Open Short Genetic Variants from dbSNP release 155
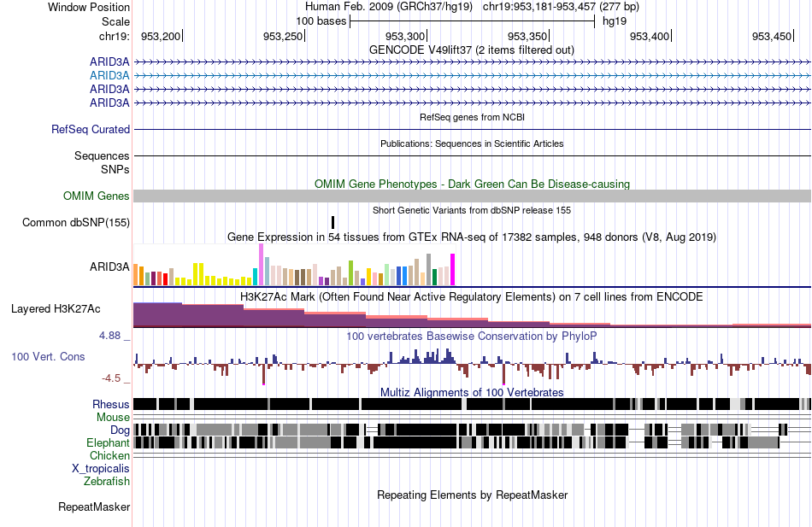 coord(472,211)
